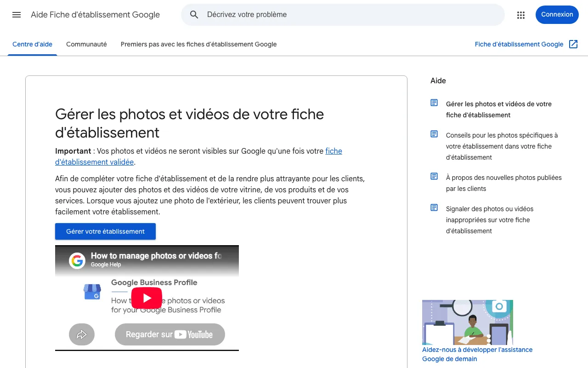
Task: Click the search magnifier icon
Action: click(194, 15)
